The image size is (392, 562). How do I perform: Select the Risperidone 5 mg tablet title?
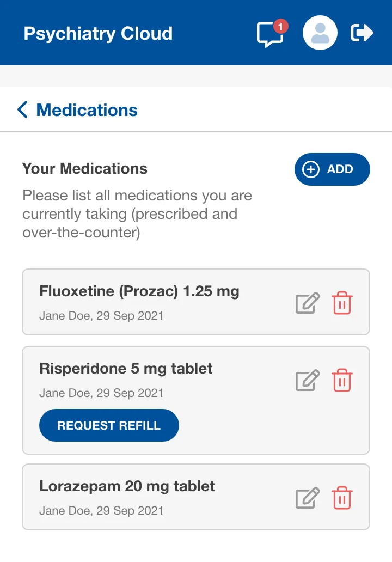[126, 369]
